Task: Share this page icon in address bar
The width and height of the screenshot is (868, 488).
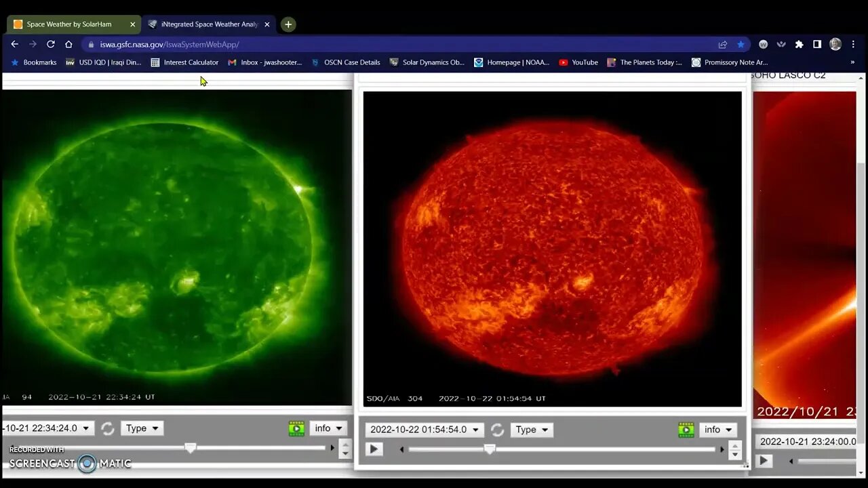Action: [x=723, y=44]
